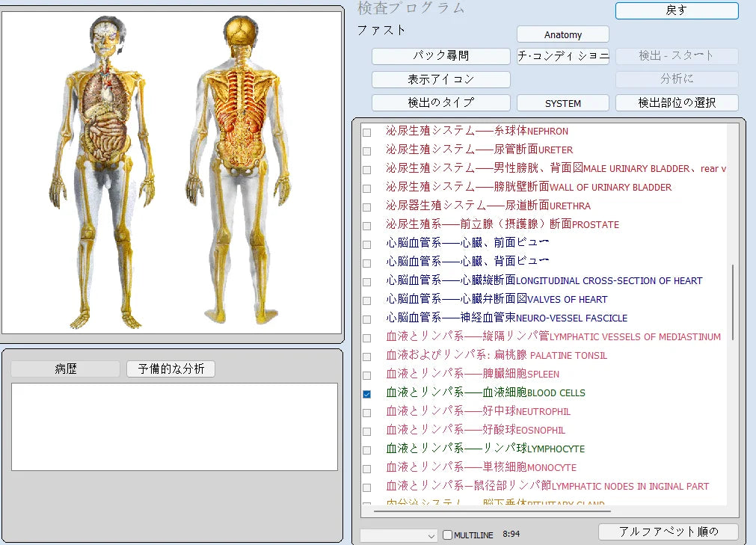Uncheck the BLOOD CELLS checkbox
Image resolution: width=756 pixels, height=545 pixels.
coord(366,394)
